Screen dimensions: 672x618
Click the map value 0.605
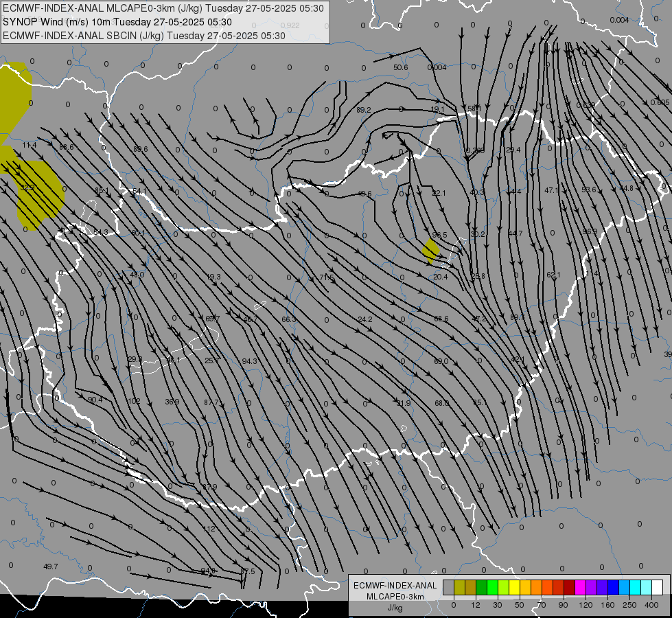[660, 102]
